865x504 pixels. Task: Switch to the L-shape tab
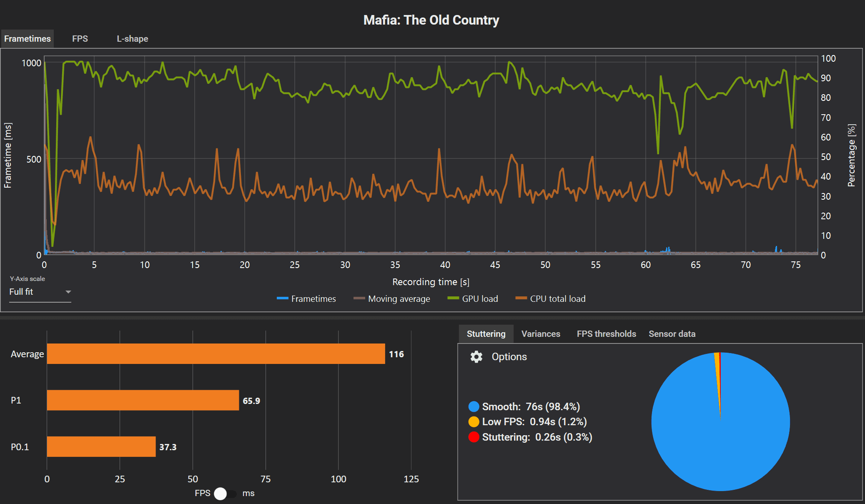tap(132, 39)
